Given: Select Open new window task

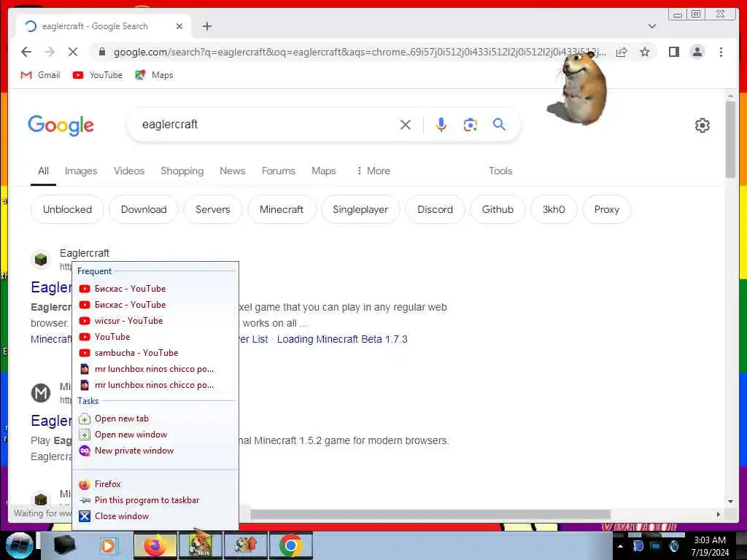Looking at the screenshot, I should [155, 435].
